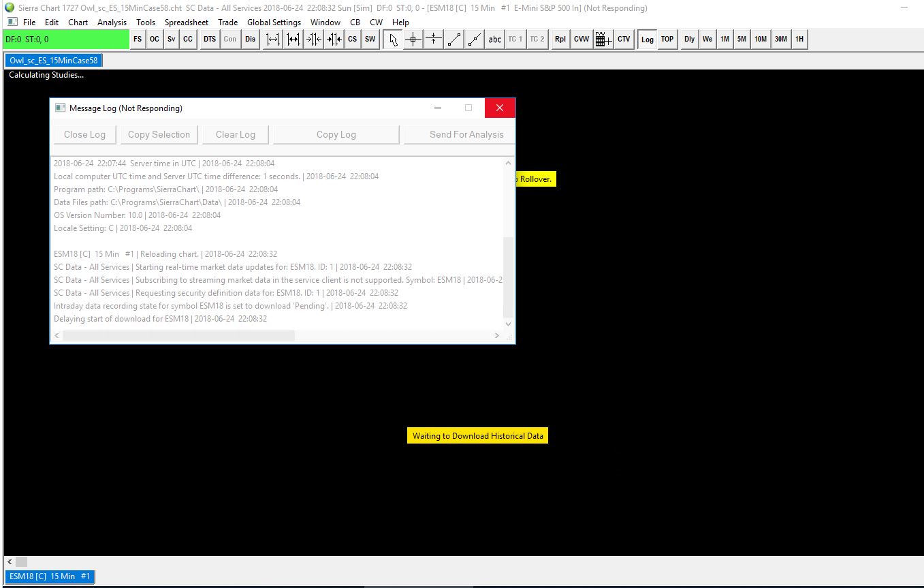Image resolution: width=924 pixels, height=588 pixels.
Task: Click the CC toolbar button
Action: coord(188,40)
